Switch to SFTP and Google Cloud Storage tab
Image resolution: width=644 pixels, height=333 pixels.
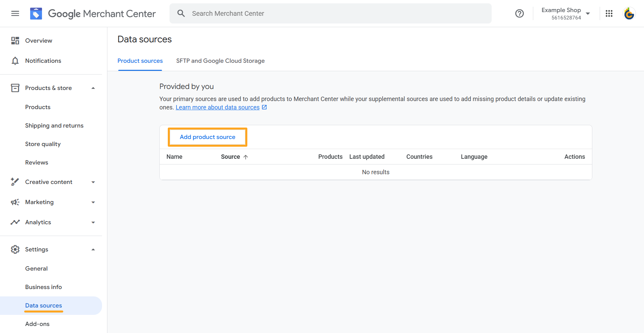[x=220, y=61]
